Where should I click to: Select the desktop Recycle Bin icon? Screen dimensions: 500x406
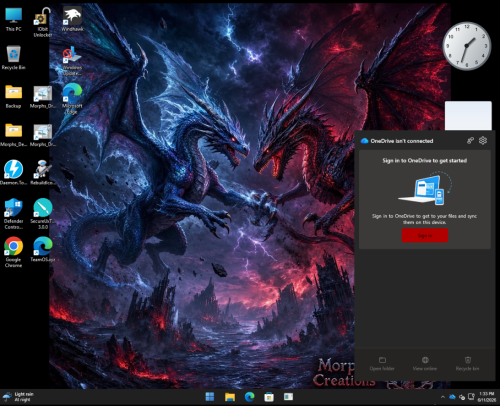tap(13, 58)
